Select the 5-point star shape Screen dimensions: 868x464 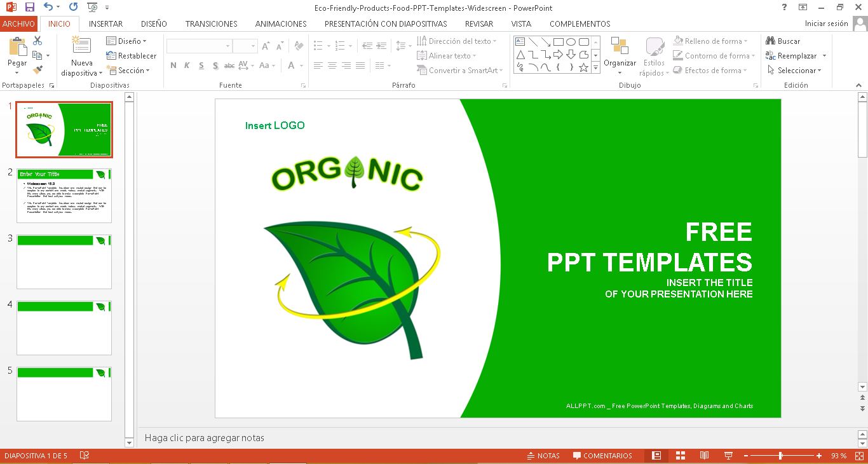tap(583, 67)
